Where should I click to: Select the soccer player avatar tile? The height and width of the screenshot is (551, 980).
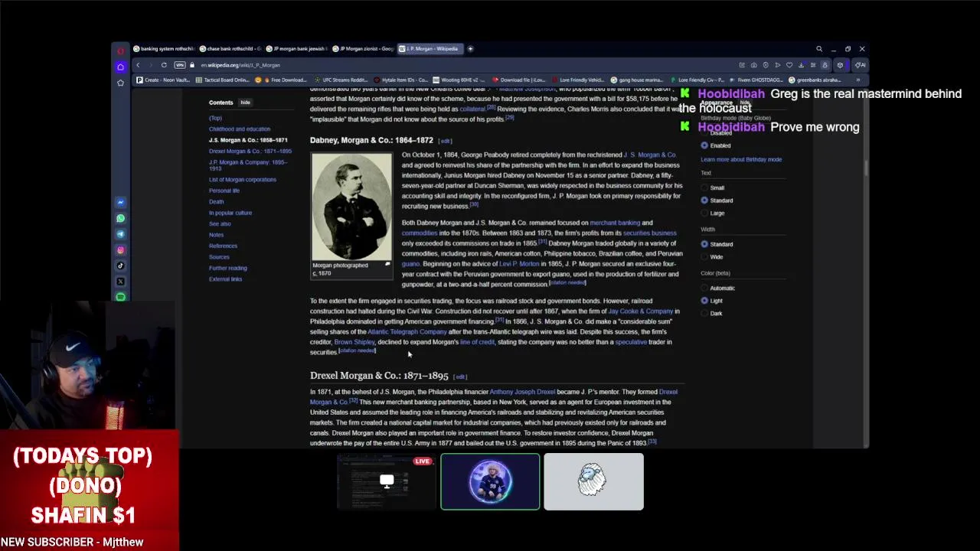coord(490,482)
